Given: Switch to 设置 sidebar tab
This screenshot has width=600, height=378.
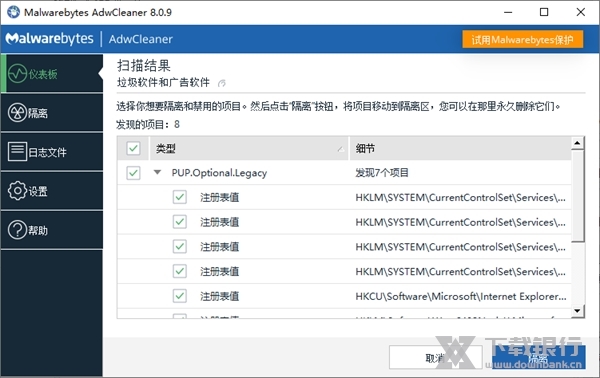Looking at the screenshot, I should 52,191.
